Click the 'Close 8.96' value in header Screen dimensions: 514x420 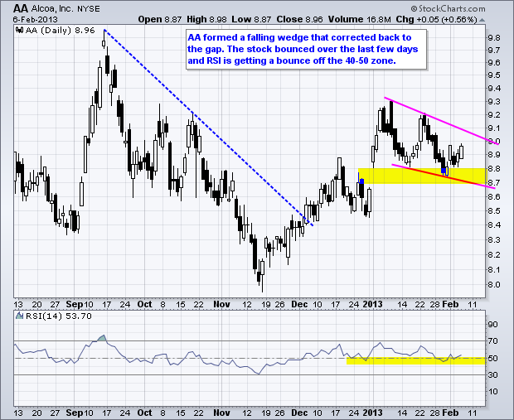(x=299, y=20)
